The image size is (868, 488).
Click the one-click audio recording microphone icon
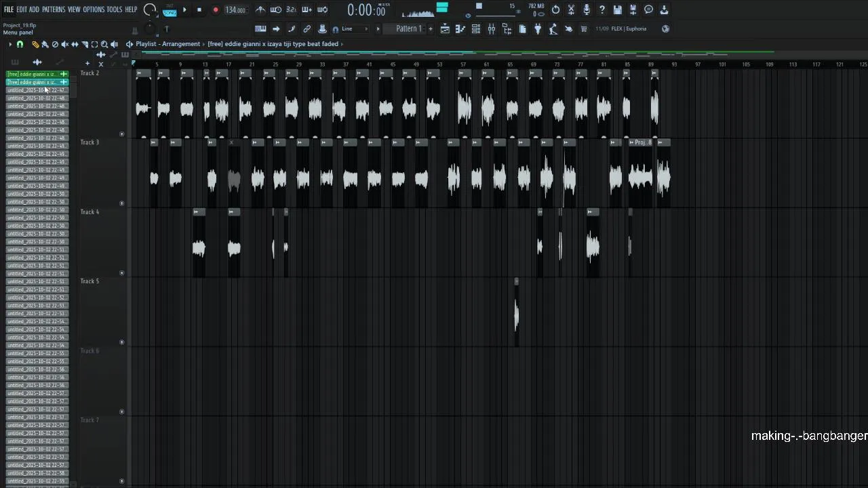pyautogui.click(x=587, y=9)
